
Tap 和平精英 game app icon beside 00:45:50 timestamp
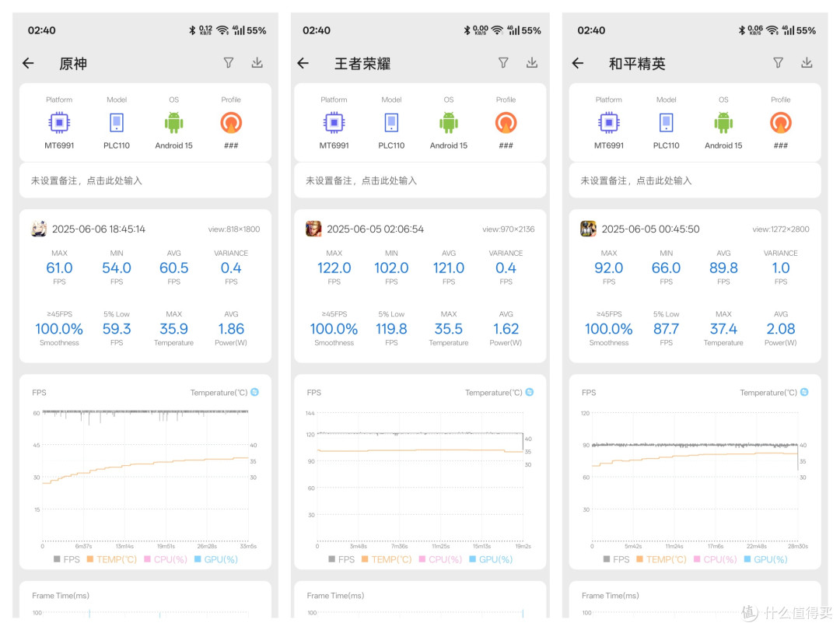coord(589,229)
